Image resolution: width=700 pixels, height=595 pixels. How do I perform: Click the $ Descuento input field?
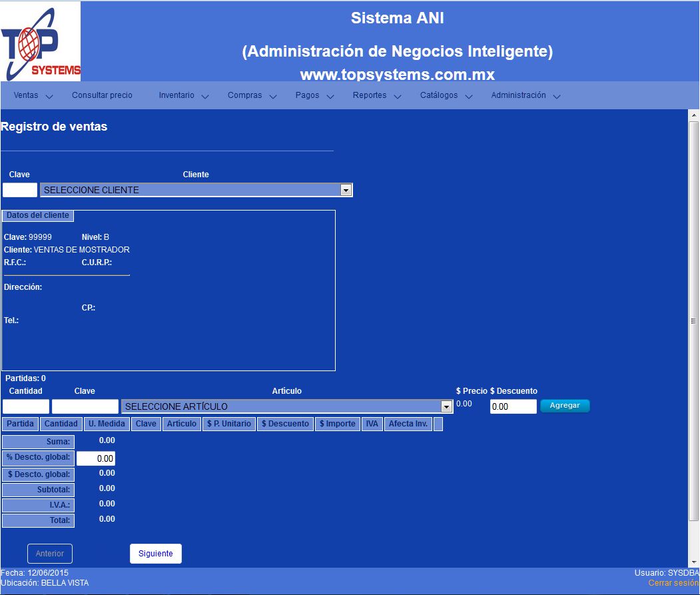click(513, 406)
